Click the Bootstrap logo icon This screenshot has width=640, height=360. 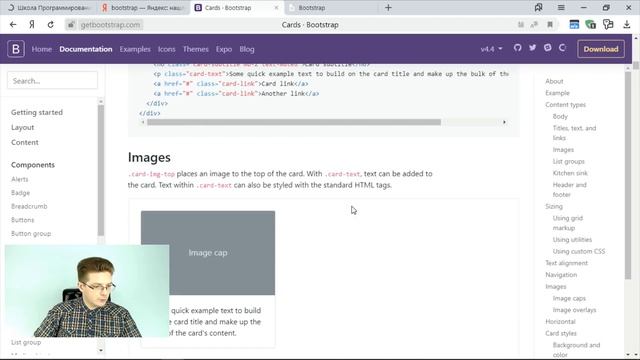coord(16,49)
